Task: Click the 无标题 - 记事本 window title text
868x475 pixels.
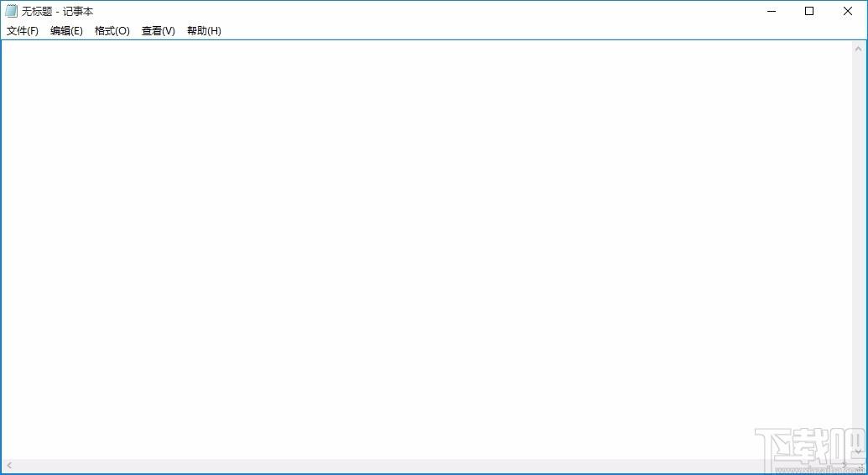Action: pos(57,11)
